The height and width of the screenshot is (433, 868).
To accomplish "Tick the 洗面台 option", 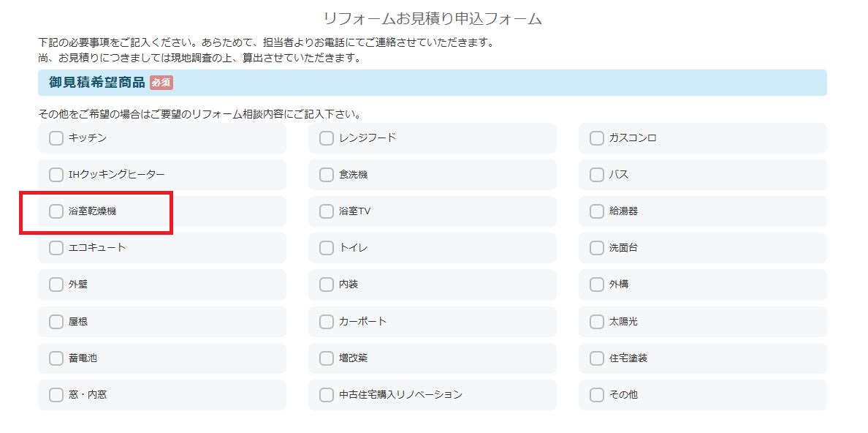I will [x=597, y=248].
